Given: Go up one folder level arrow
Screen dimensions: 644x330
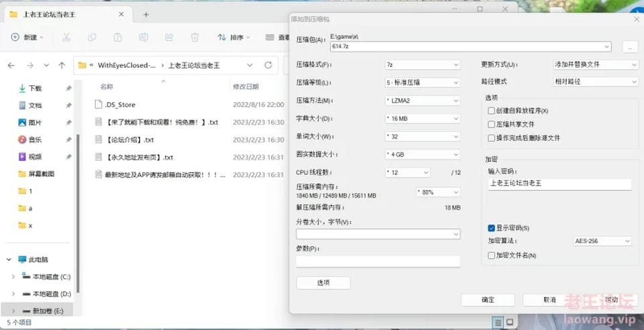Looking at the screenshot, I should pos(62,65).
